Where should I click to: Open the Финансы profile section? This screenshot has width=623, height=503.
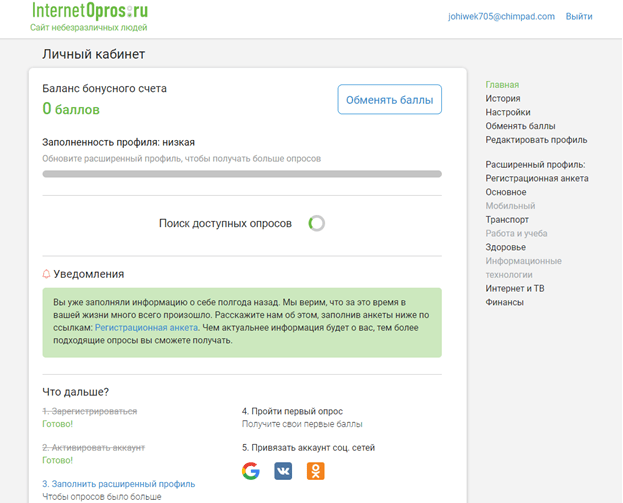click(x=504, y=302)
